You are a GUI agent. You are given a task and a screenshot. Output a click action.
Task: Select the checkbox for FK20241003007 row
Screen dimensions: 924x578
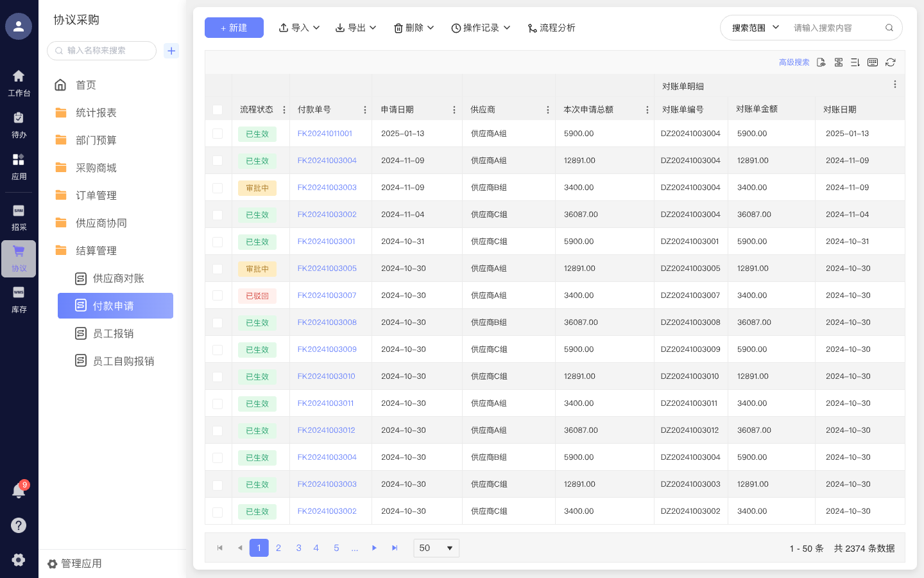[218, 295]
